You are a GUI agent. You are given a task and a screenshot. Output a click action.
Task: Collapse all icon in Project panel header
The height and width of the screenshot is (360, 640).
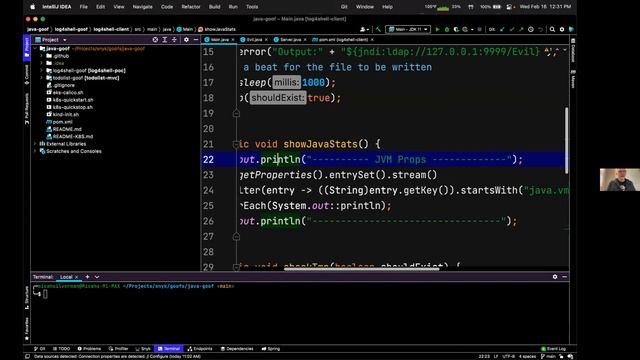pyautogui.click(x=174, y=40)
